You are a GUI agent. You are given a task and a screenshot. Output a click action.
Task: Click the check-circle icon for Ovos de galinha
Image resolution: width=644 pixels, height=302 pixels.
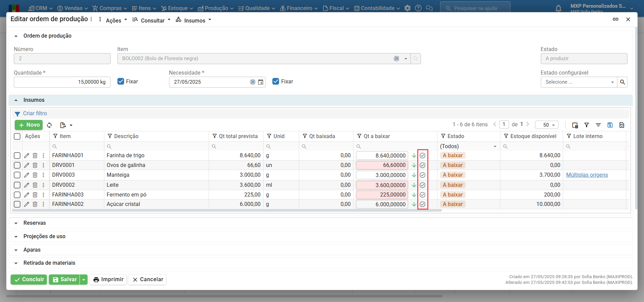click(423, 165)
